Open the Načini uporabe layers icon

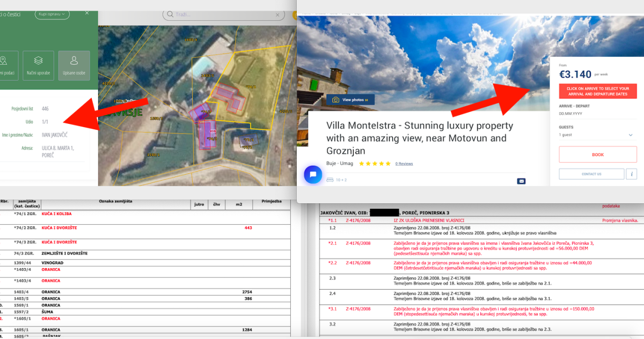(38, 65)
